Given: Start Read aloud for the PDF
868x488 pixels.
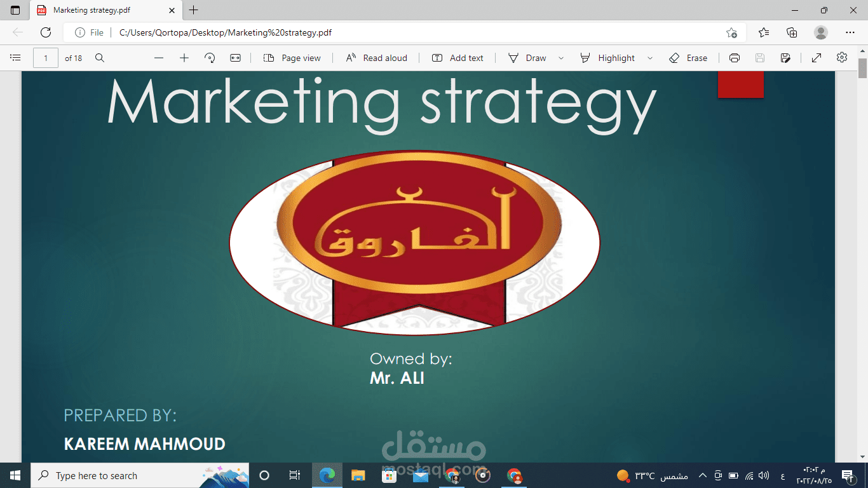Looking at the screenshot, I should [x=377, y=58].
